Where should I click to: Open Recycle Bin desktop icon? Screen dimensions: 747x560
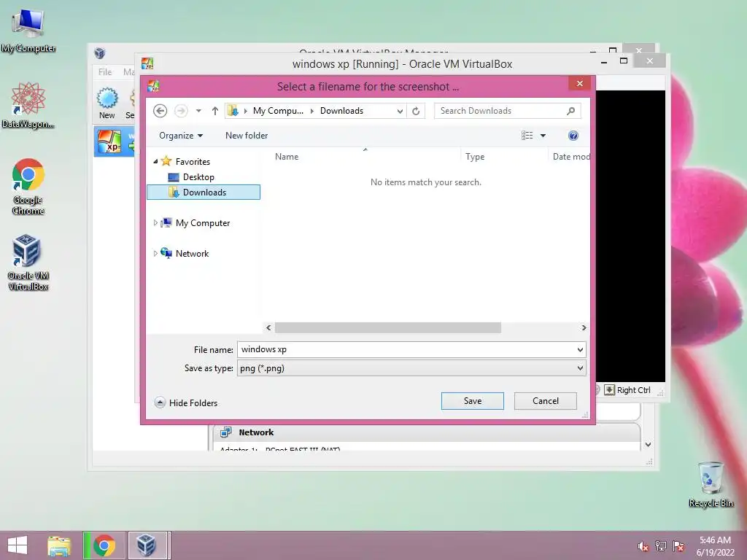tap(711, 484)
